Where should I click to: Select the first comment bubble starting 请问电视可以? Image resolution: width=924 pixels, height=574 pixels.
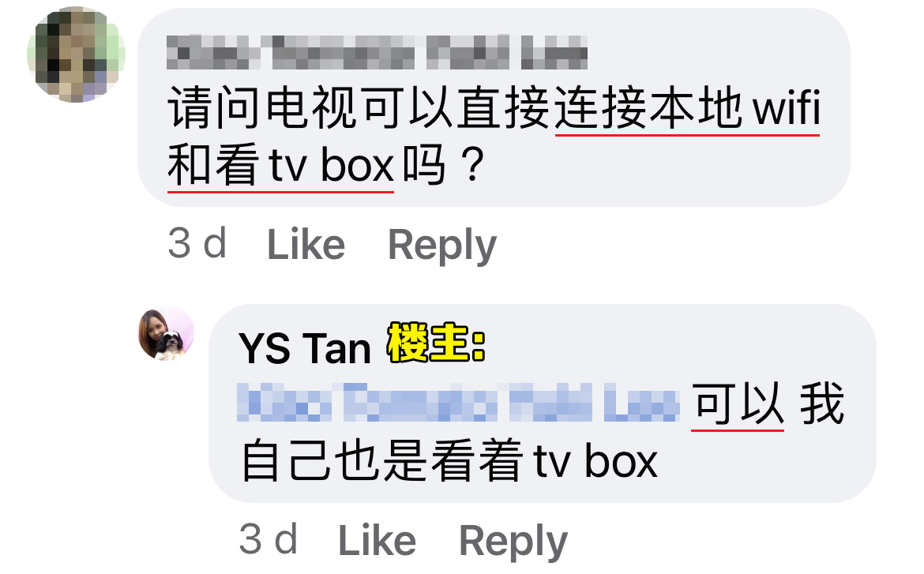point(494,107)
